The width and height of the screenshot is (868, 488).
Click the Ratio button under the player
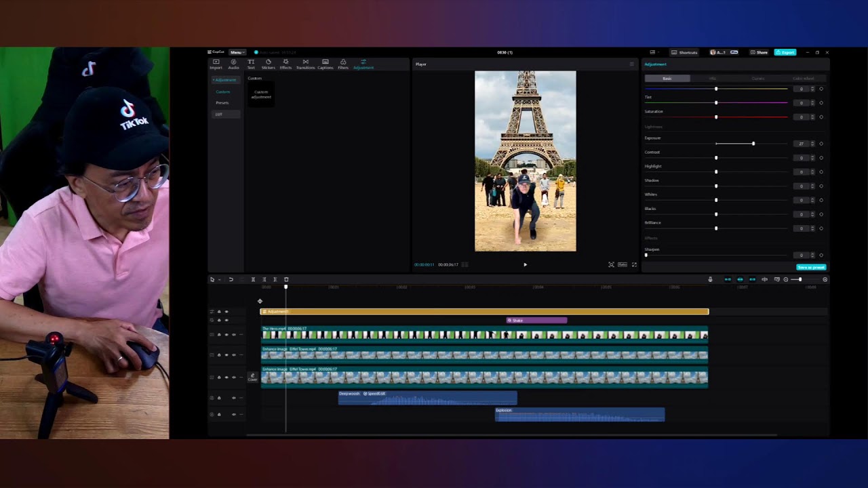click(x=623, y=264)
